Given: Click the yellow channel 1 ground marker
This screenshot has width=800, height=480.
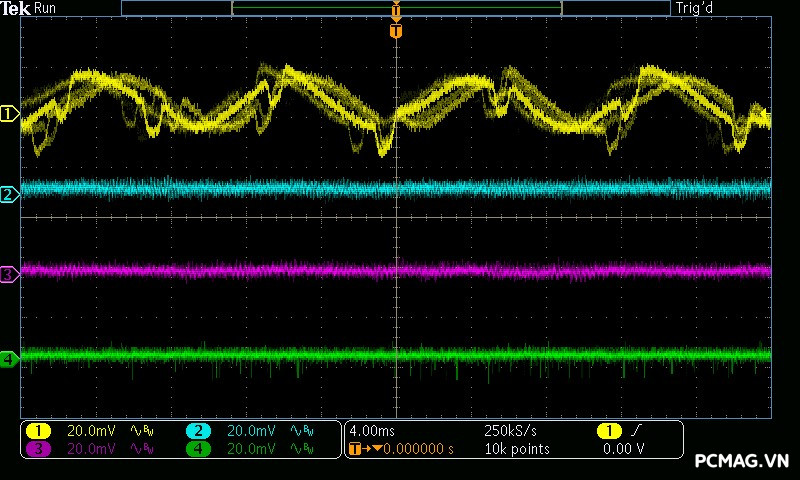Looking at the screenshot, I should coord(10,114).
